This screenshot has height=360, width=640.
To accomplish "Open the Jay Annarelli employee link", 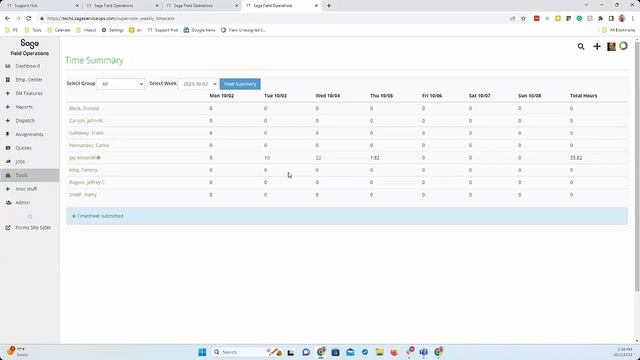I will [x=82, y=158].
